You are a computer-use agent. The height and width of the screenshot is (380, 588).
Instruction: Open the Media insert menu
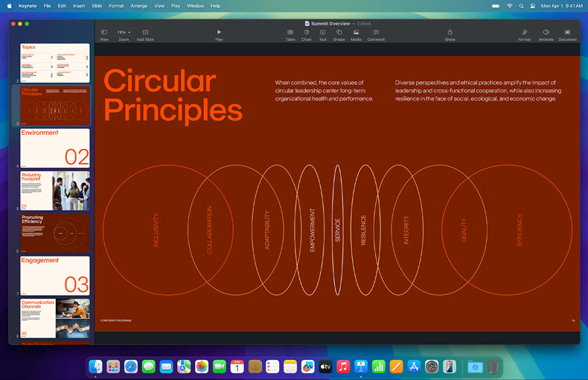pos(357,33)
